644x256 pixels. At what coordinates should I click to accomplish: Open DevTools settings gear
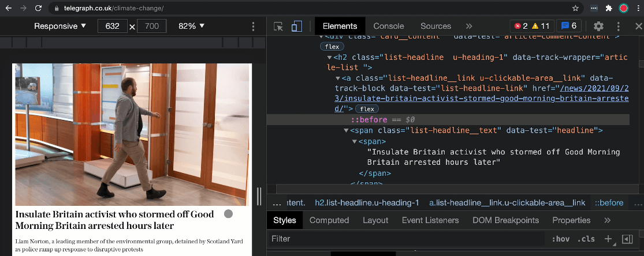598,27
